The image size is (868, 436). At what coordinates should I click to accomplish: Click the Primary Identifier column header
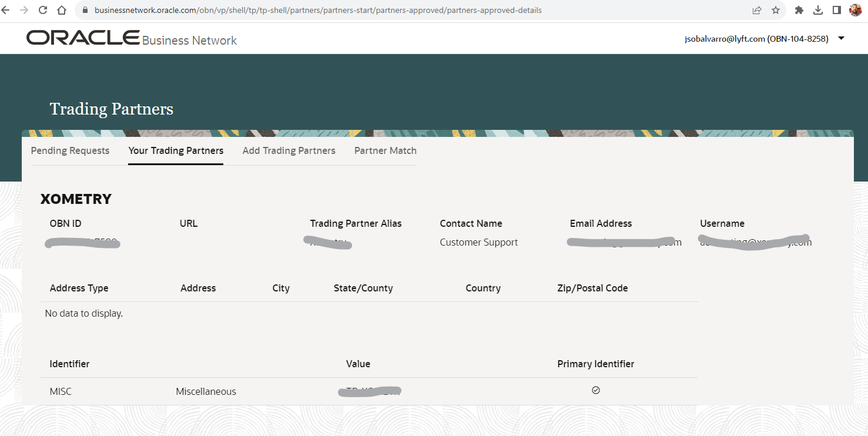click(x=595, y=364)
